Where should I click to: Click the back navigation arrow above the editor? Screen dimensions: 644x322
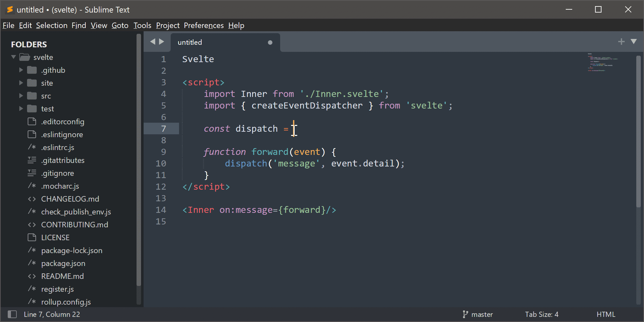pyautogui.click(x=153, y=42)
